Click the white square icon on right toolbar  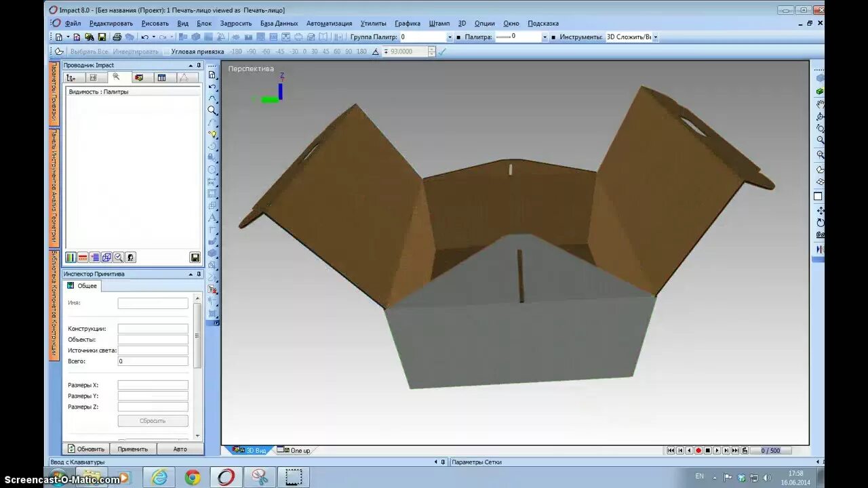click(818, 197)
